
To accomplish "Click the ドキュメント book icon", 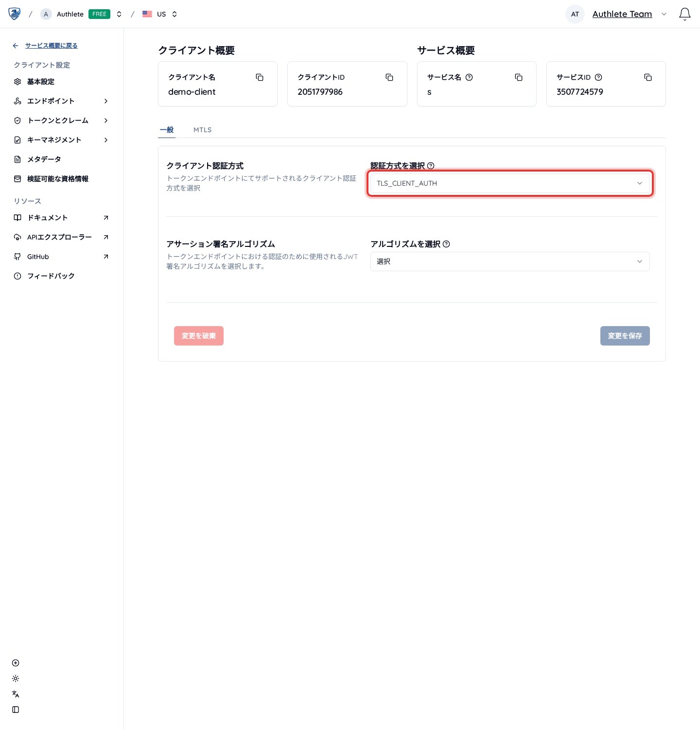I will click(17, 218).
